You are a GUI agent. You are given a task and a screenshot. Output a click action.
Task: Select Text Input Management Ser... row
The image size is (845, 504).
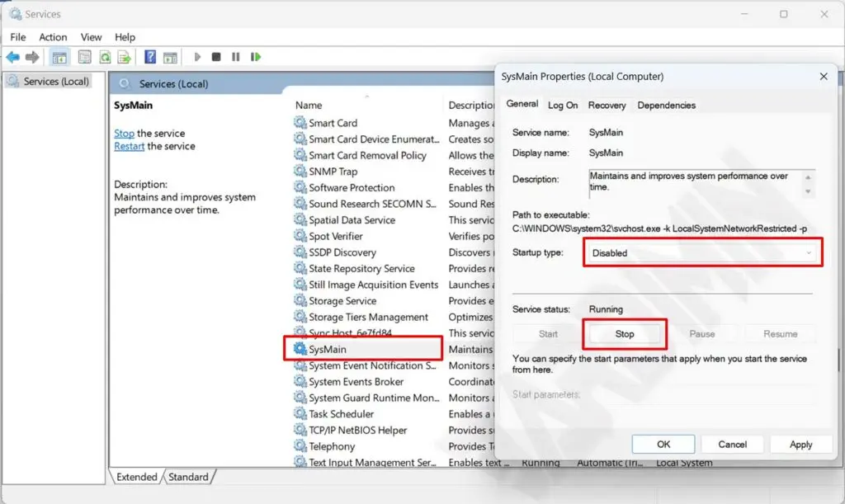coord(366,462)
